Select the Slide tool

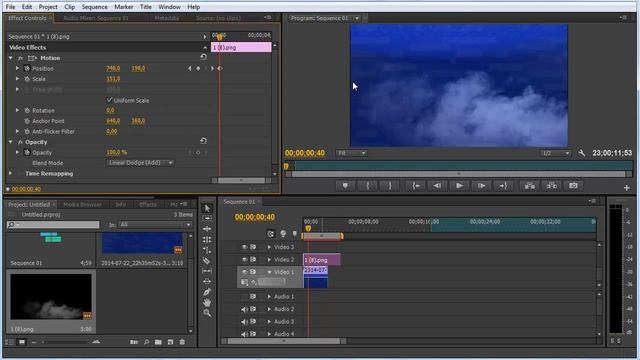coord(207,281)
